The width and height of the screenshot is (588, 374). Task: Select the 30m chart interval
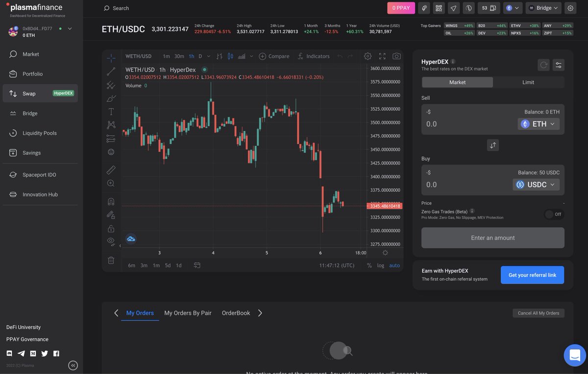click(x=179, y=56)
